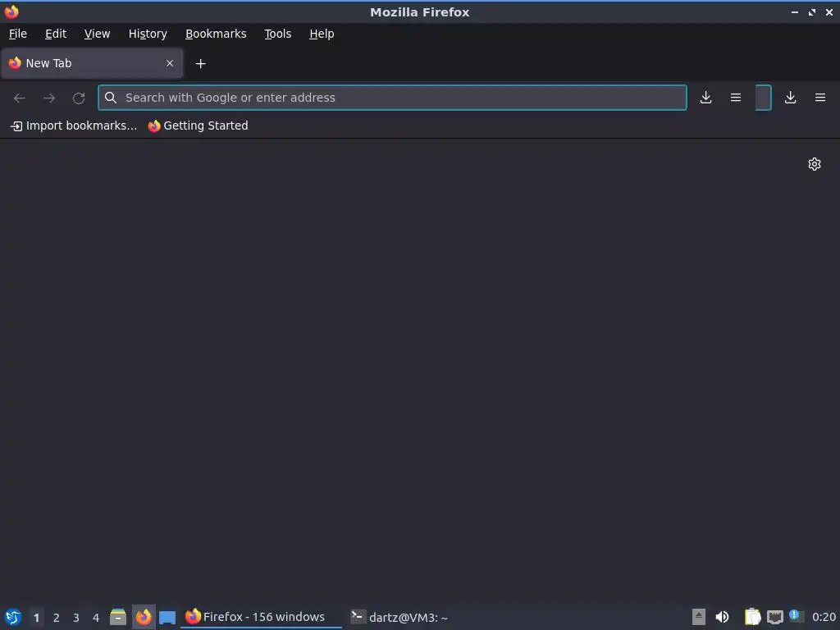Switch to virtual desktop 2

(57, 618)
